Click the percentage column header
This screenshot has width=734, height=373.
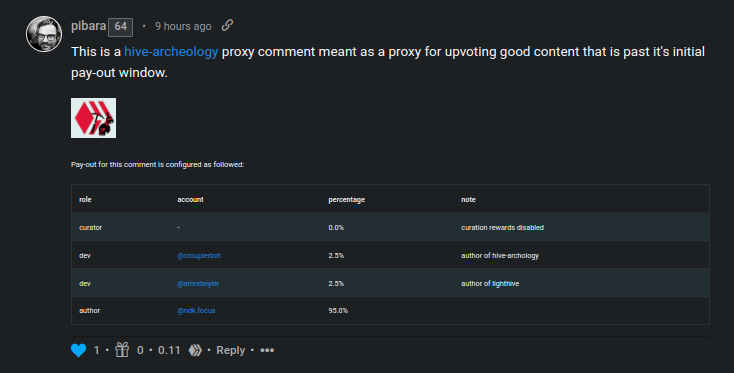(346, 199)
